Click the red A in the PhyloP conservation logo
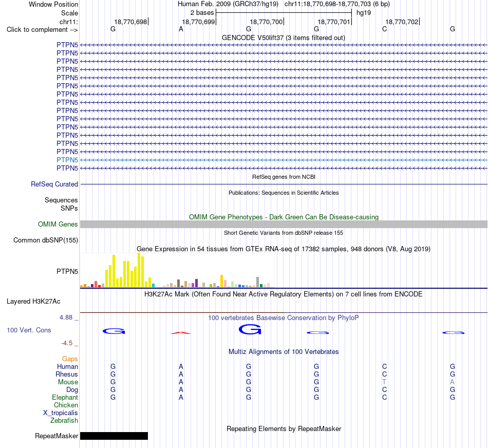Viewport: 488px width, 448px height. [x=181, y=333]
